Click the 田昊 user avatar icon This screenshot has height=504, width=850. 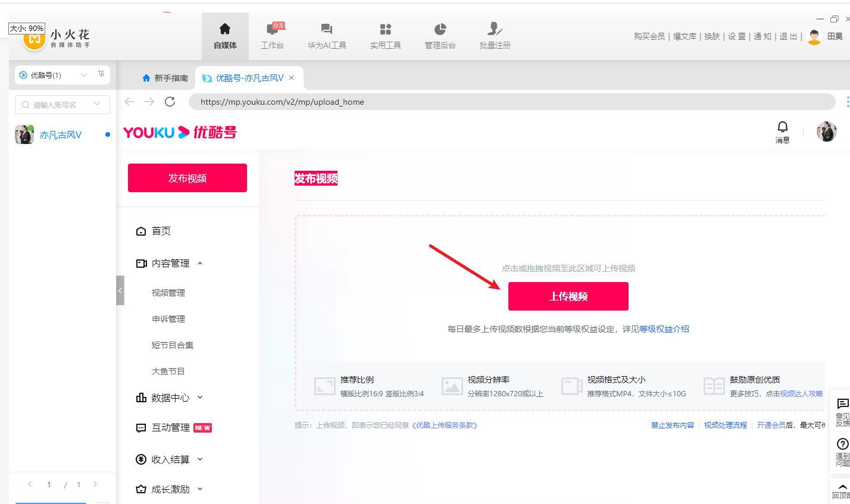(x=814, y=36)
